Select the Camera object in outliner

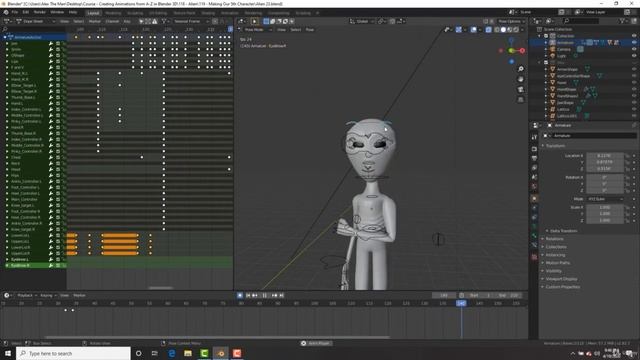tap(564, 49)
